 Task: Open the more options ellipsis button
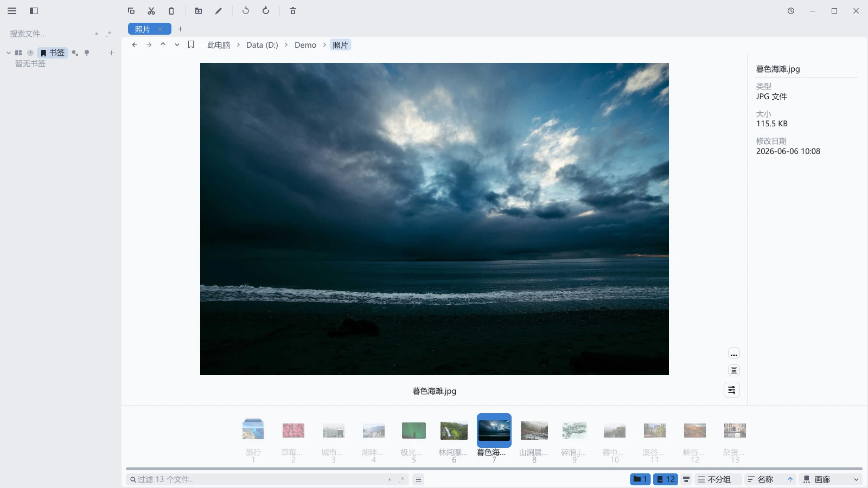pyautogui.click(x=733, y=354)
